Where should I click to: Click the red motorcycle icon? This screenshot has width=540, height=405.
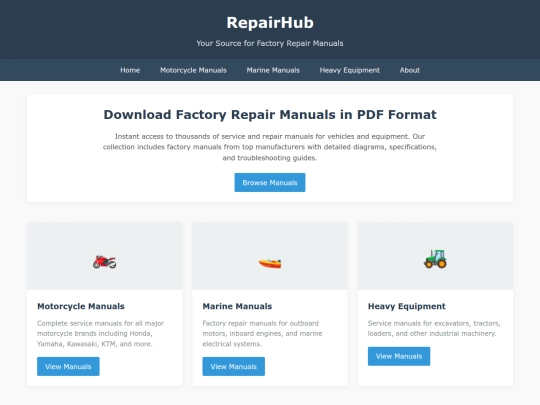point(104,262)
